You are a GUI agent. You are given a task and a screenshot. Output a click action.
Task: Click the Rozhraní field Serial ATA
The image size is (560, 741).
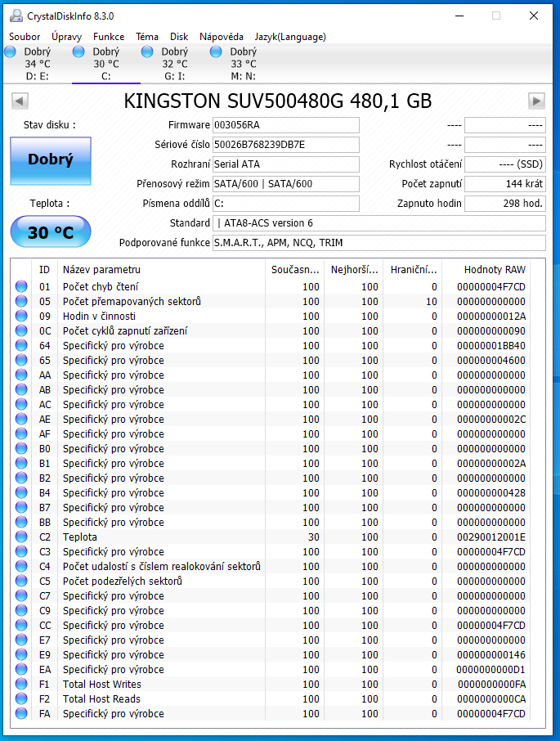click(285, 164)
